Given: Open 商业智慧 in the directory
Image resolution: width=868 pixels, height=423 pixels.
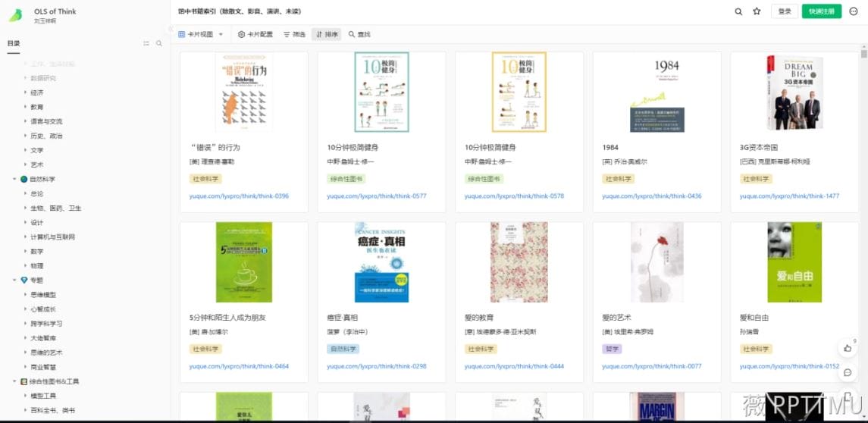Looking at the screenshot, I should [43, 367].
